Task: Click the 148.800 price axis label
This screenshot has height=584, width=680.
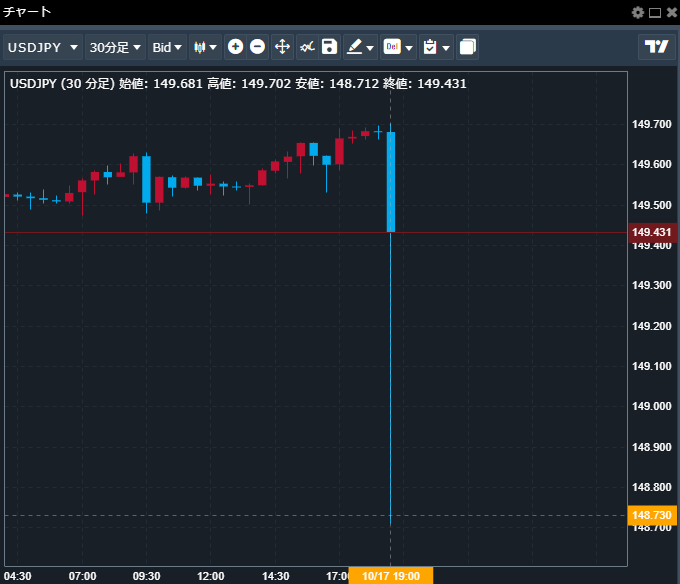Action: click(x=651, y=487)
